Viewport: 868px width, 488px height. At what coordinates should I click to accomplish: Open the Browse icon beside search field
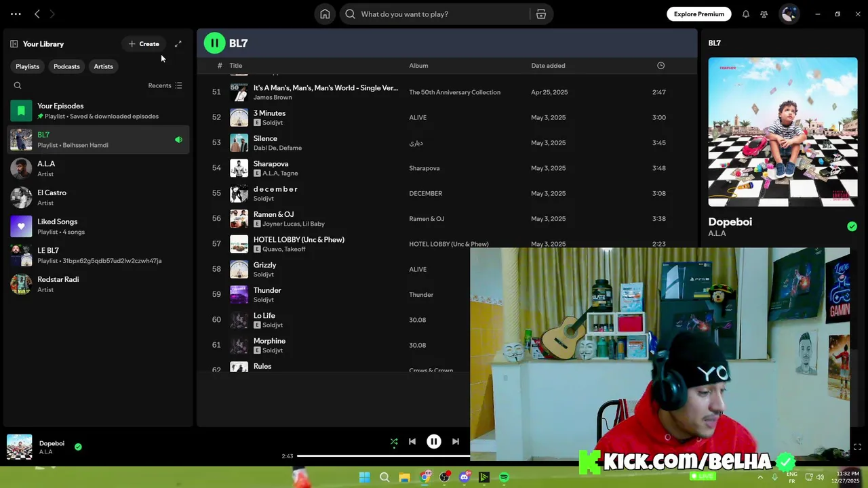(541, 14)
